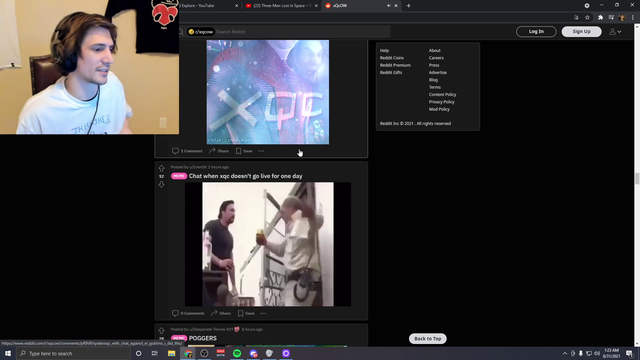
Task: Share the xQc artwork post
Action: (219, 151)
